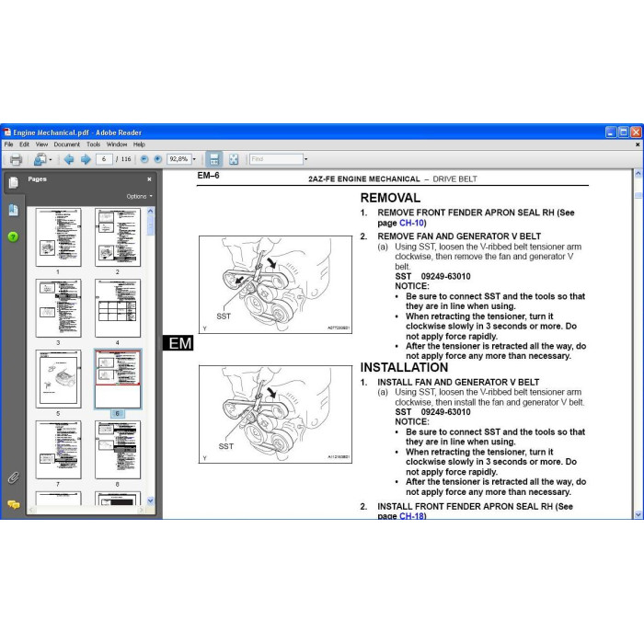
Task: Click the removal drive belt diagram
Action: pos(275,284)
